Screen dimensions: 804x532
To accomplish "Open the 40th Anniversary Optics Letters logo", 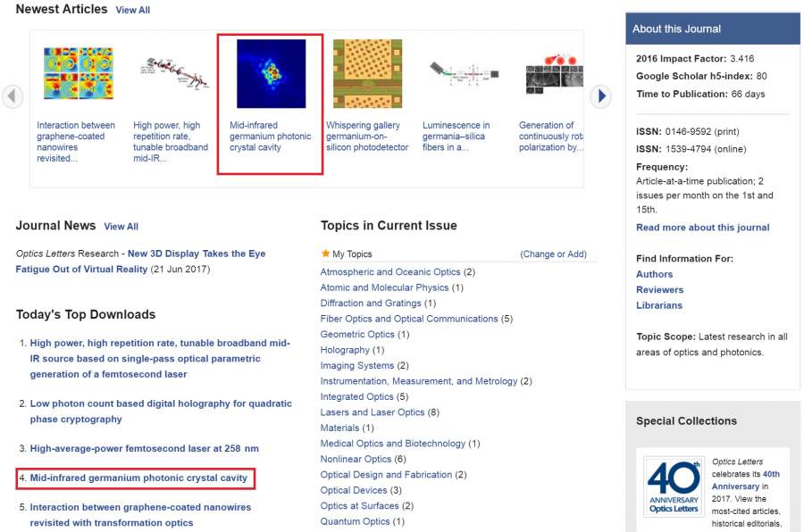I will [674, 488].
